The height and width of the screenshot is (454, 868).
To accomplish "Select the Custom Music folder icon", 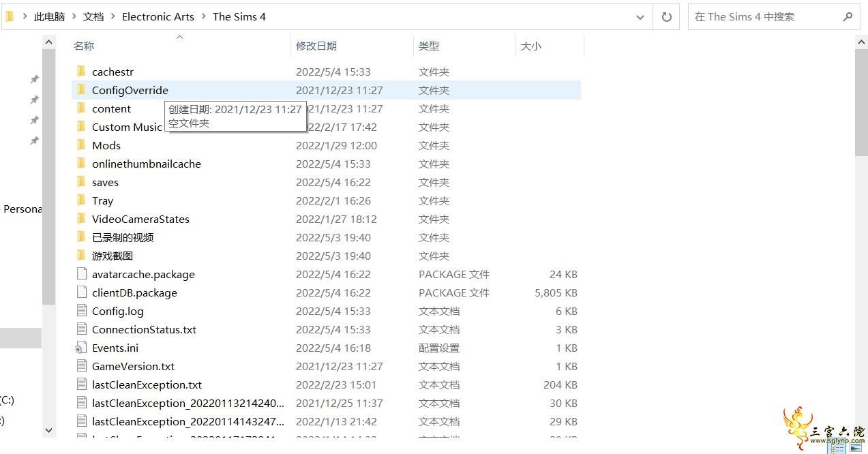I will click(81, 127).
